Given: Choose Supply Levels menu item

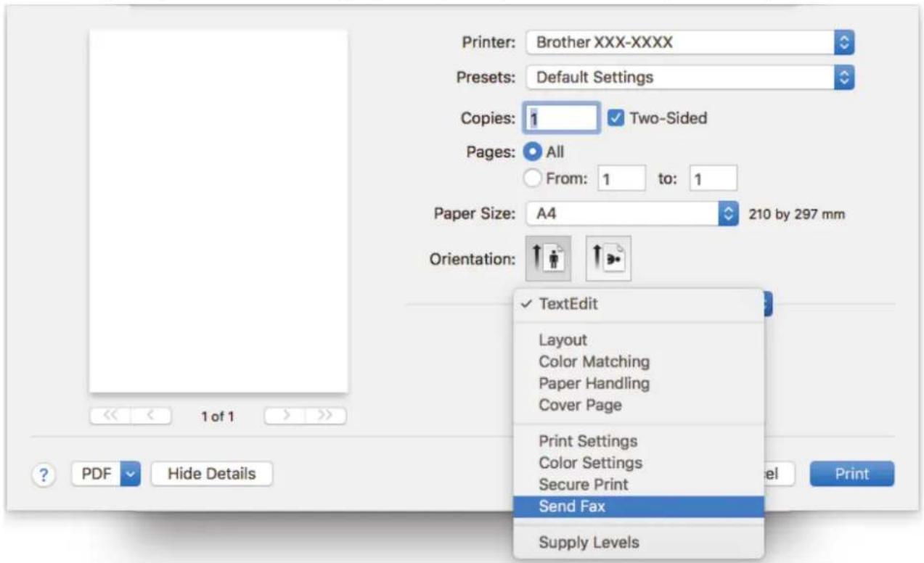Looking at the screenshot, I should pos(639,543).
